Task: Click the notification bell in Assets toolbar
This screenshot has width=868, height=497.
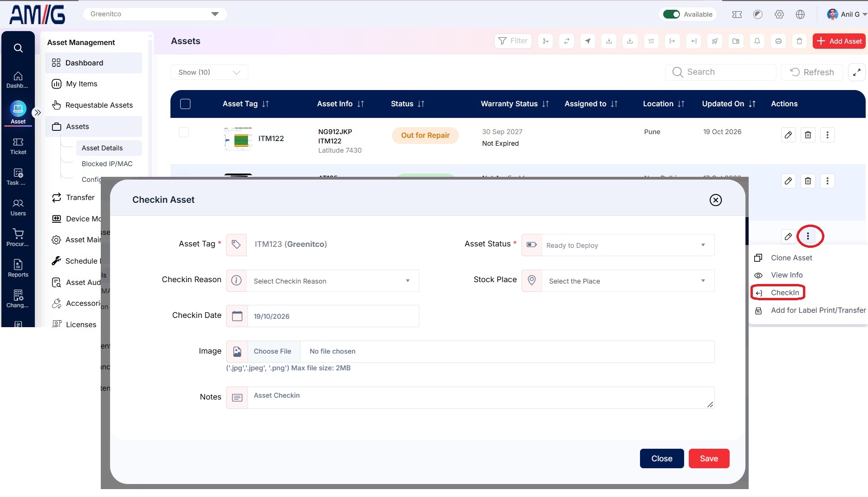Action: [x=757, y=41]
